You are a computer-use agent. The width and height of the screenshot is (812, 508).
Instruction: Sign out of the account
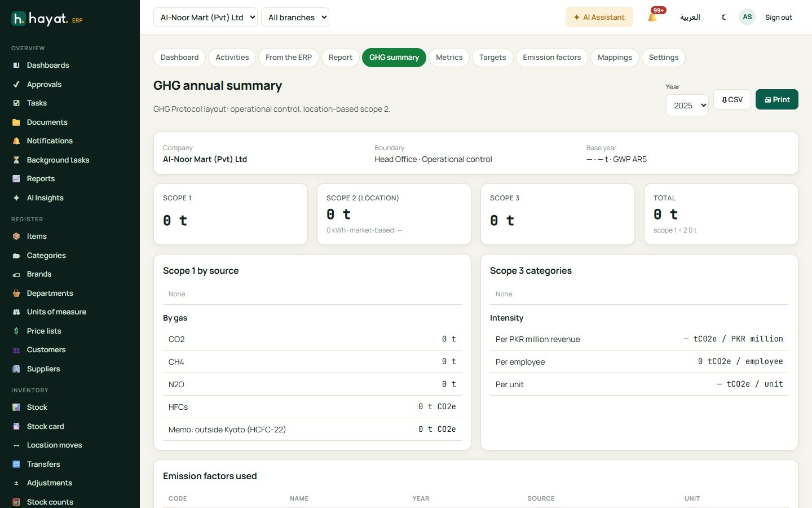click(x=778, y=17)
